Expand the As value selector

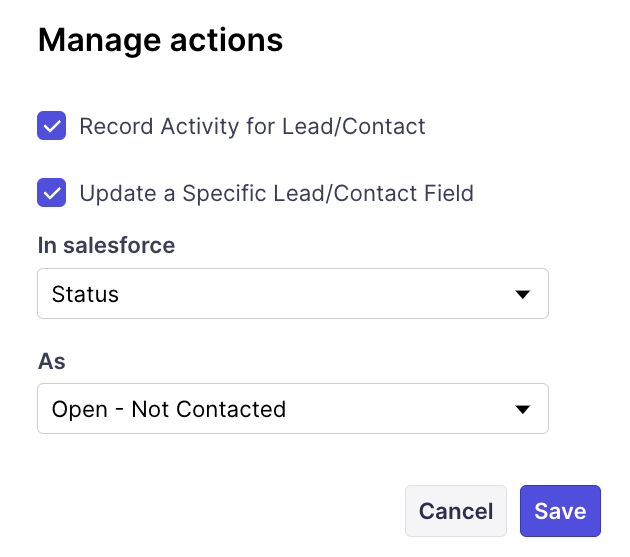tap(292, 409)
